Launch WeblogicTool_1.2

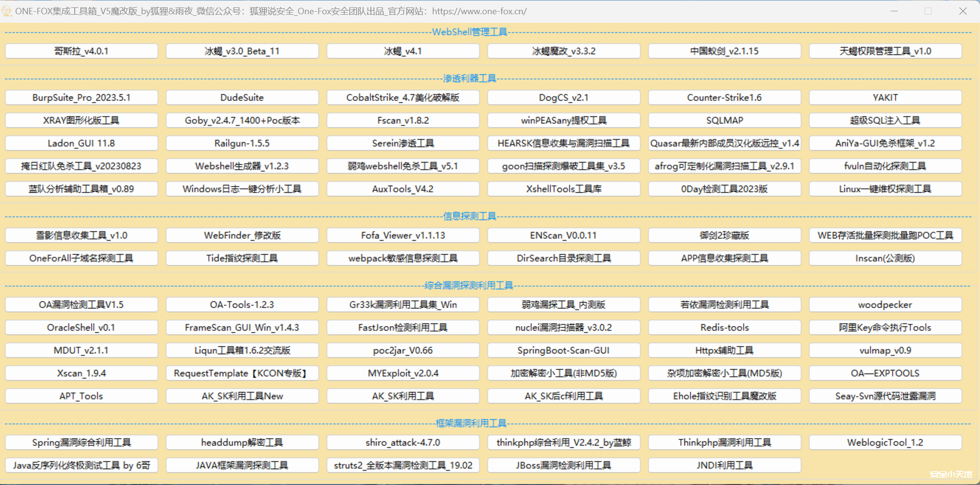(x=885, y=442)
